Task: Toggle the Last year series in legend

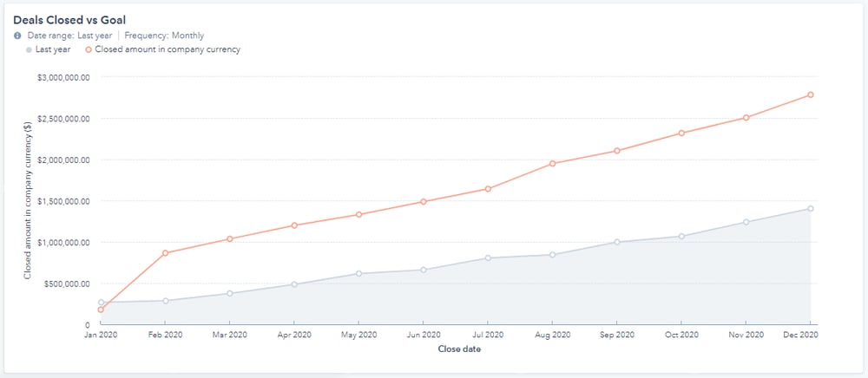Action: click(x=49, y=49)
